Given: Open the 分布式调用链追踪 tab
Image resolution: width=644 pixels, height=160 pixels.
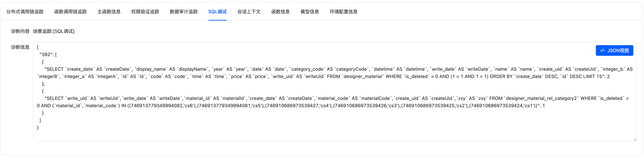Looking at the screenshot, I should click(x=25, y=12).
